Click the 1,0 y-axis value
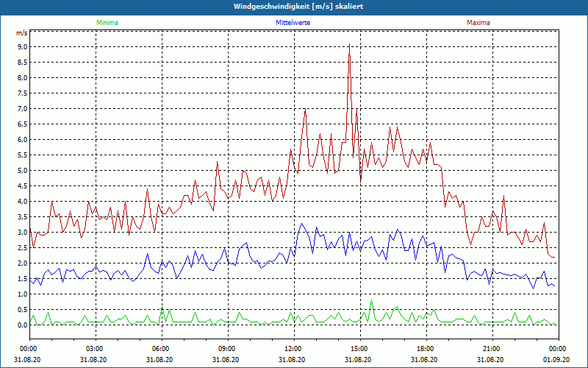This screenshot has width=588, height=368. [22, 294]
